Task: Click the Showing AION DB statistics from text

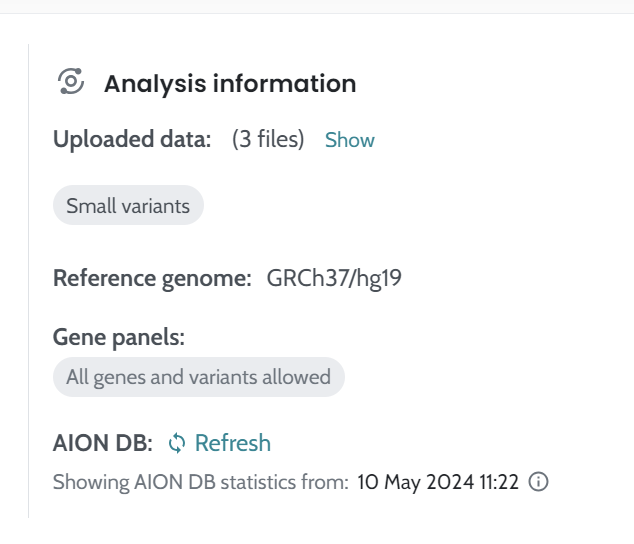Action: [x=200, y=482]
